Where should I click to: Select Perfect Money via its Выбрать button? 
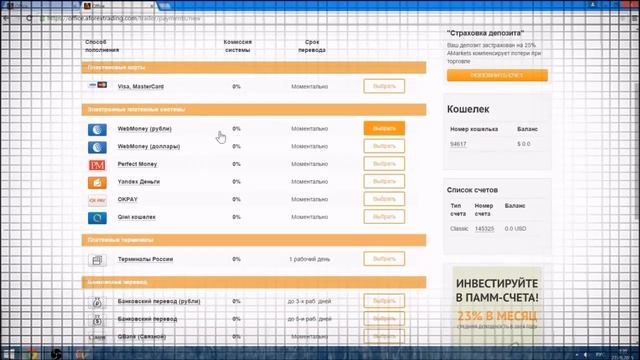(x=384, y=164)
